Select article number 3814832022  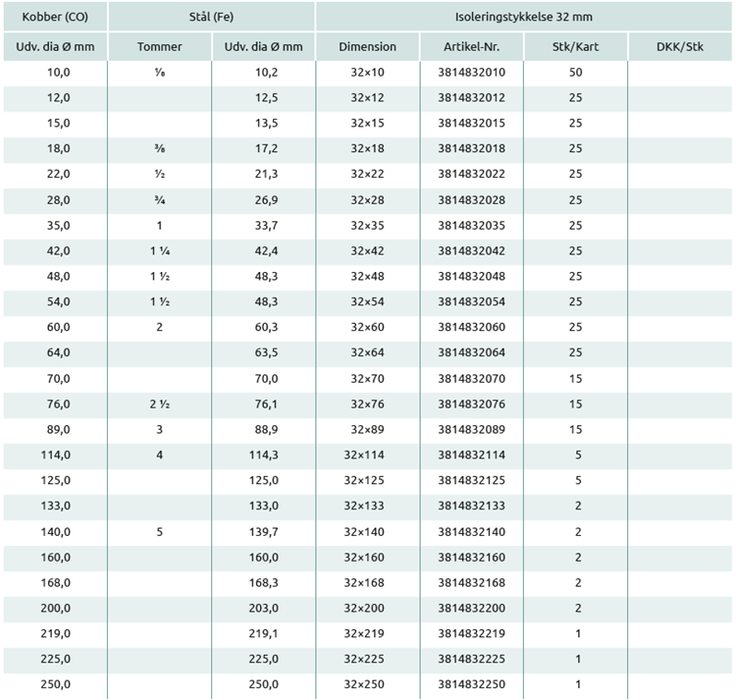(x=472, y=174)
